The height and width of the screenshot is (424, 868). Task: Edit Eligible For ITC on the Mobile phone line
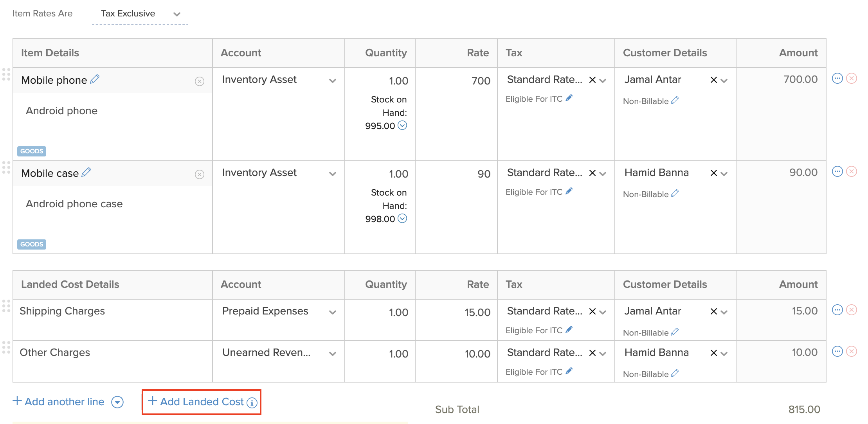(569, 98)
